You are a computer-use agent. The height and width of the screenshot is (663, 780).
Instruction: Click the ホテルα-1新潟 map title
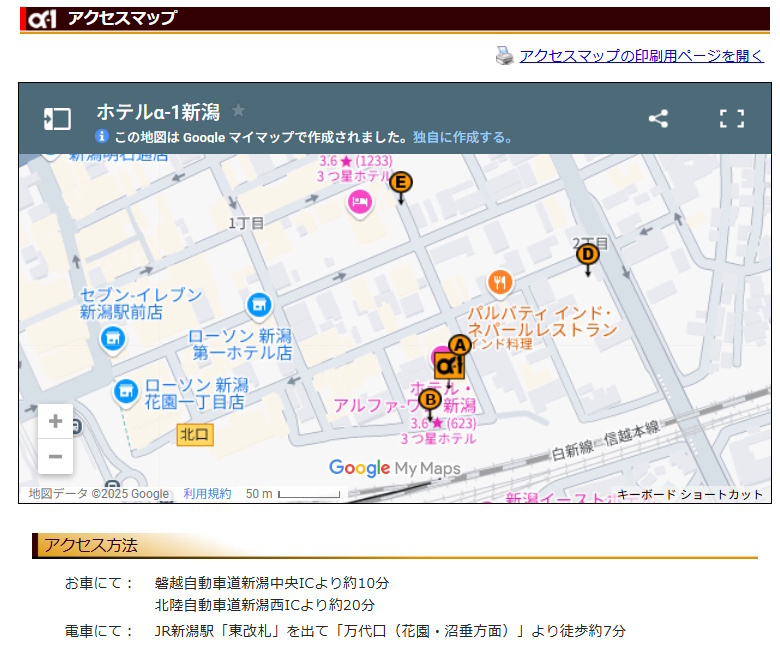(158, 112)
